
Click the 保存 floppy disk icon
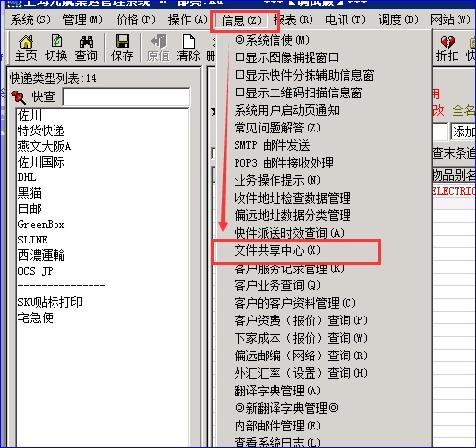click(x=123, y=49)
